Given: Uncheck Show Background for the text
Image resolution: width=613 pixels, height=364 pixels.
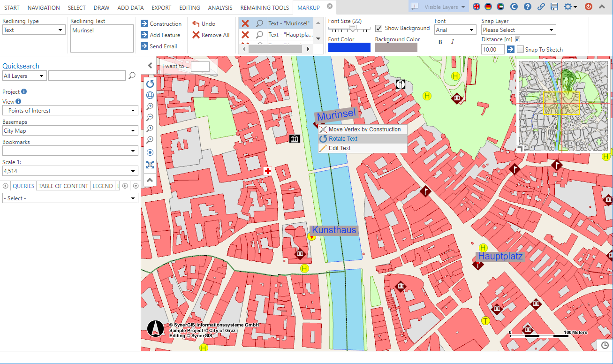Looking at the screenshot, I should pos(378,28).
